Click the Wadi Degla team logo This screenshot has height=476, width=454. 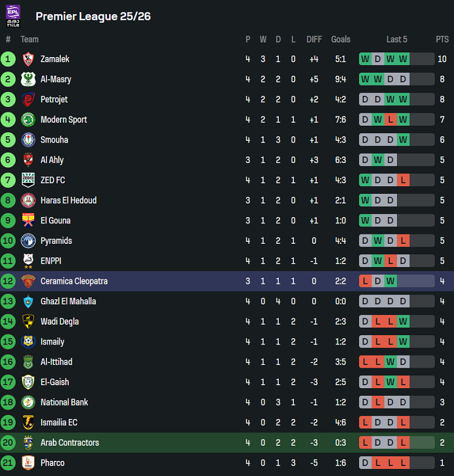tap(28, 321)
